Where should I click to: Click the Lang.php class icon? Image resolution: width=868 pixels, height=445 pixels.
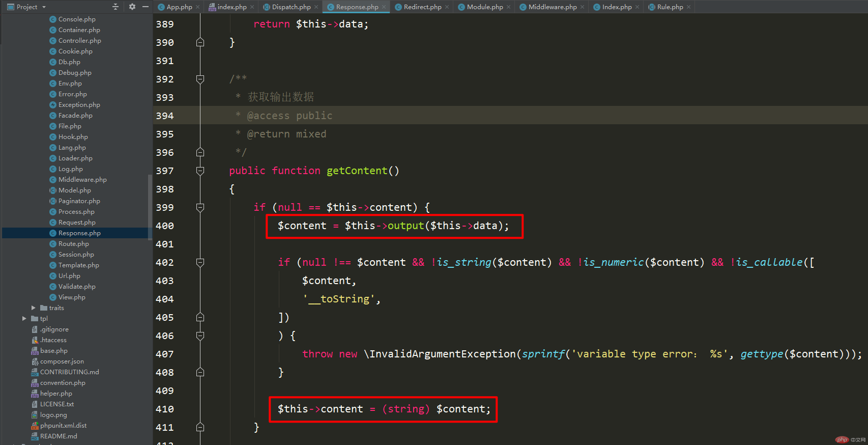(53, 148)
